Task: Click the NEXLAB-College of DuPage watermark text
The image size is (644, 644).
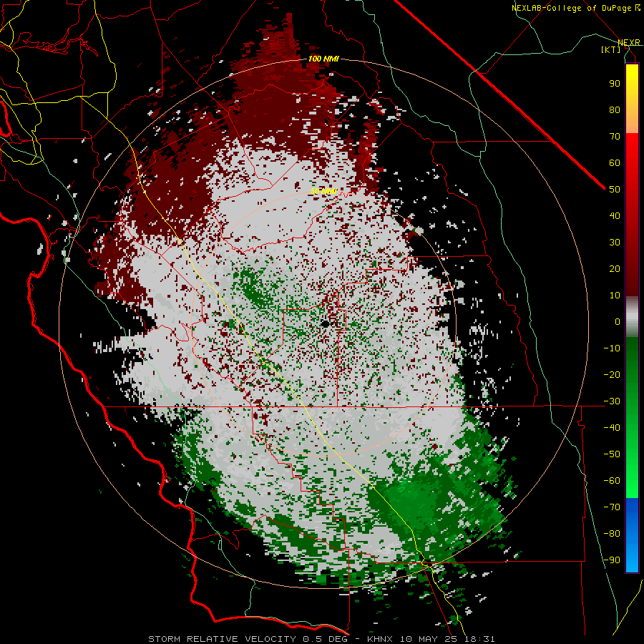Action: 575,8
